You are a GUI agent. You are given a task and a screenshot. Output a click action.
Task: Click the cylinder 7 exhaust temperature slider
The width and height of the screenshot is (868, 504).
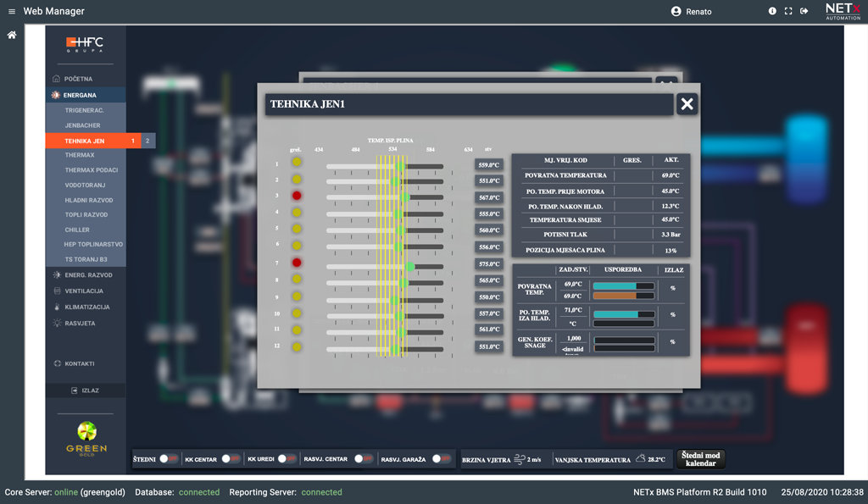385,265
